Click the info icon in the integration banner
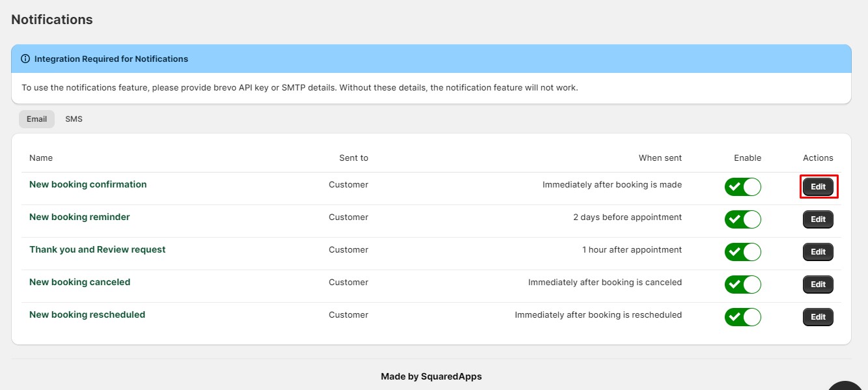The width and height of the screenshot is (868, 390). [x=25, y=59]
